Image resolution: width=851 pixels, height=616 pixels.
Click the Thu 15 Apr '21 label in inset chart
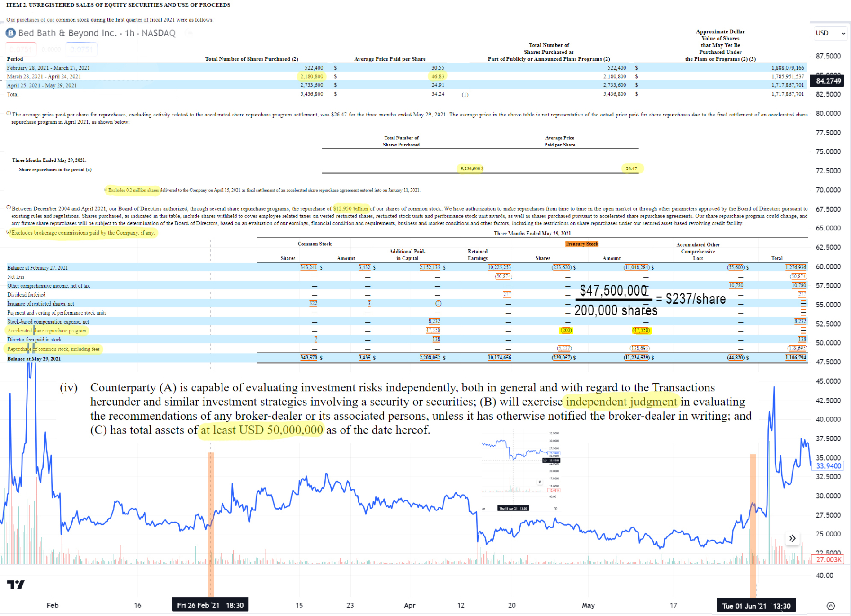(513, 509)
